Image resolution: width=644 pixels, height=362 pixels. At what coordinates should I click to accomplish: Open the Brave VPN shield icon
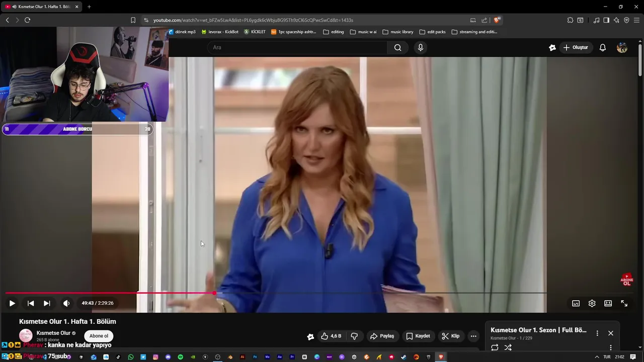click(x=626, y=20)
